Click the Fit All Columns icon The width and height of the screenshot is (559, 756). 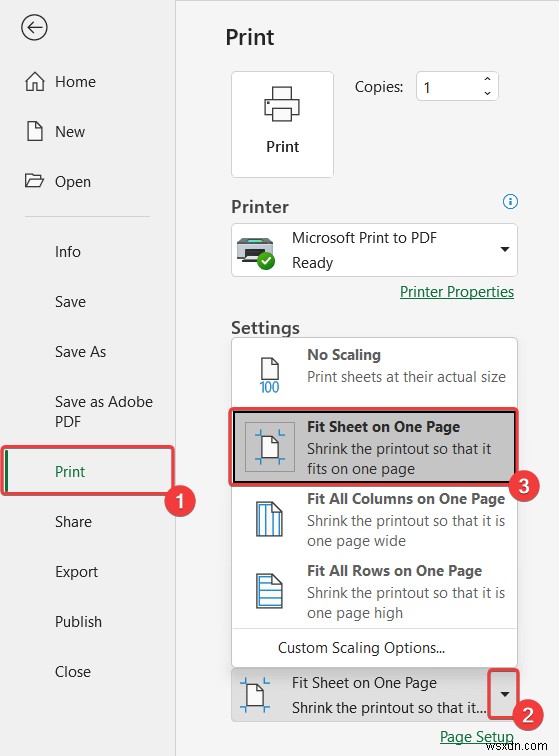(x=269, y=519)
